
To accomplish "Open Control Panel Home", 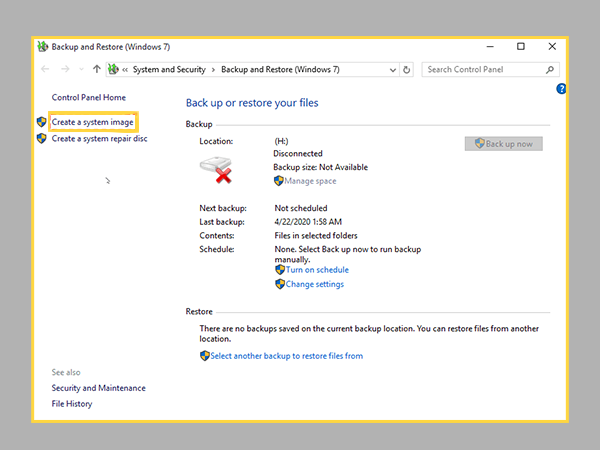I will [x=89, y=98].
